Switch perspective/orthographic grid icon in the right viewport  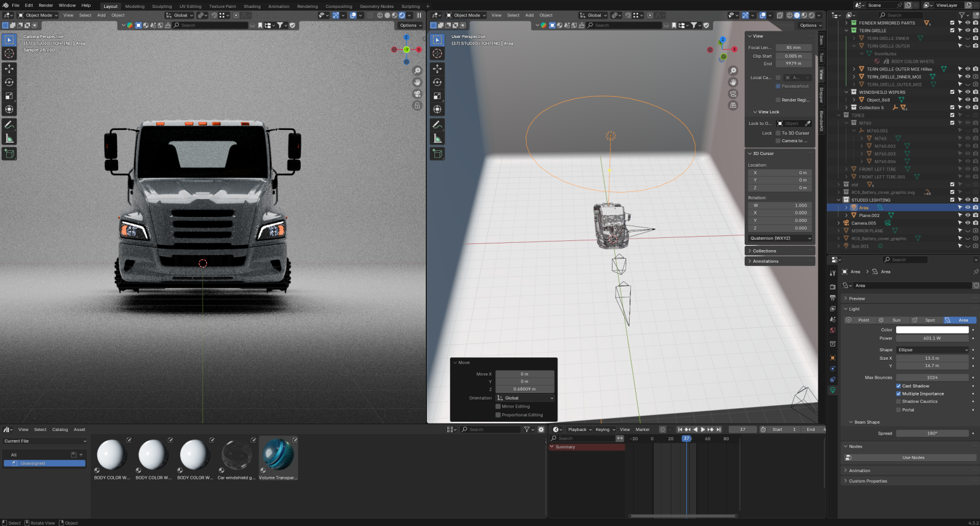[x=733, y=105]
